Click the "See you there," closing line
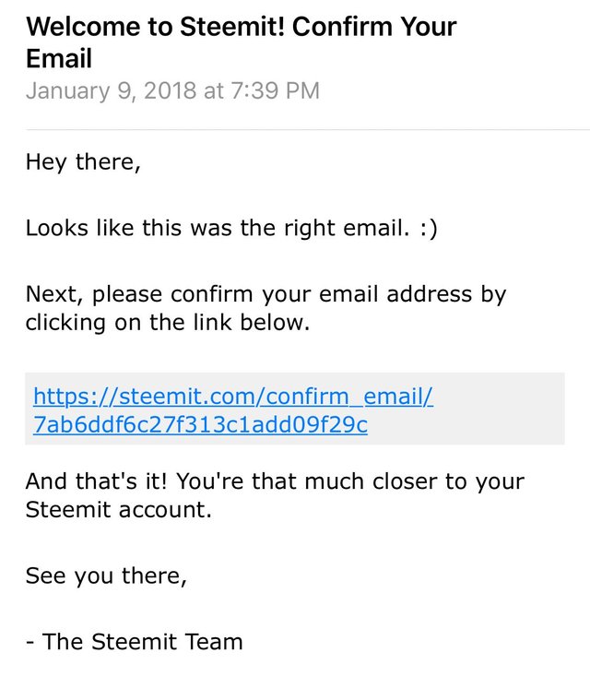This screenshot has height=700, width=590. 106,575
